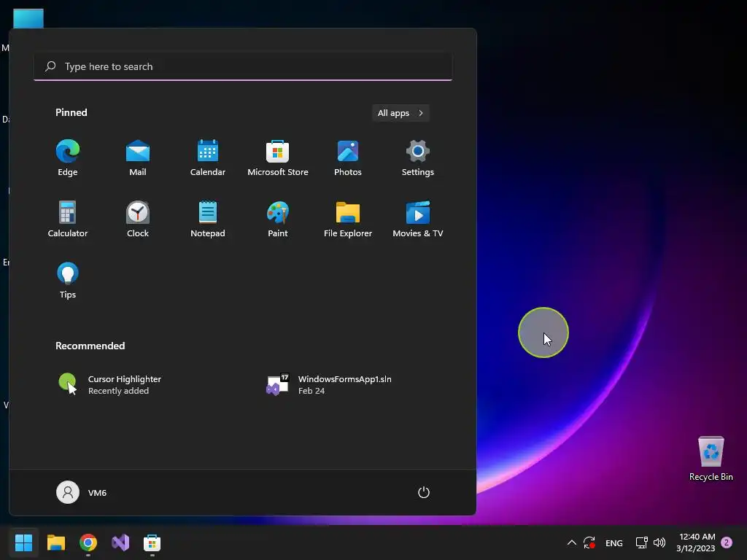This screenshot has height=560, width=747.
Task: Open the Calendar app
Action: pos(208,158)
